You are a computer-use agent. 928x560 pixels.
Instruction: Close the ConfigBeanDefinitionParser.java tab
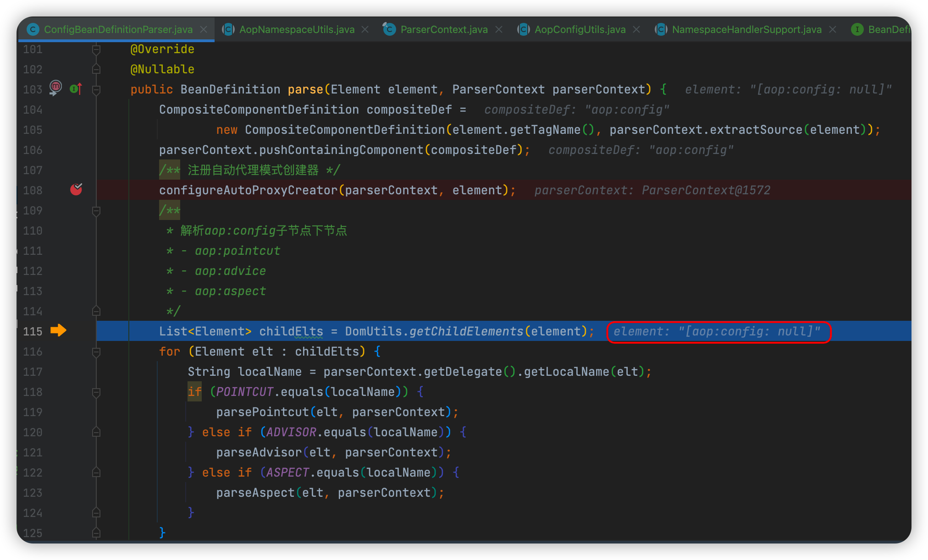(x=204, y=30)
